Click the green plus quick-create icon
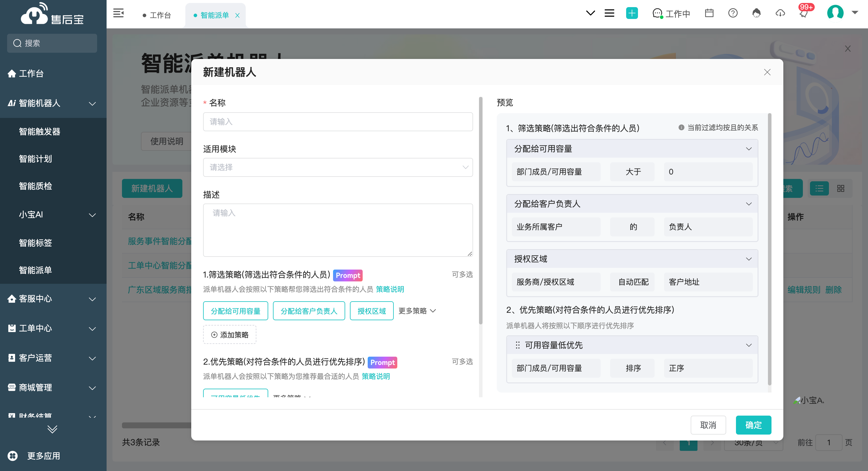The width and height of the screenshot is (868, 471). 632,13
